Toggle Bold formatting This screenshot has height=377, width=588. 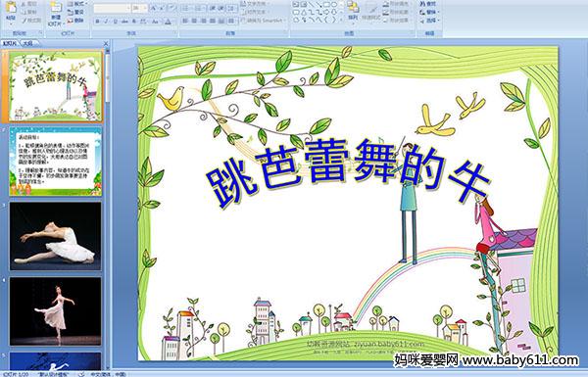(97, 22)
